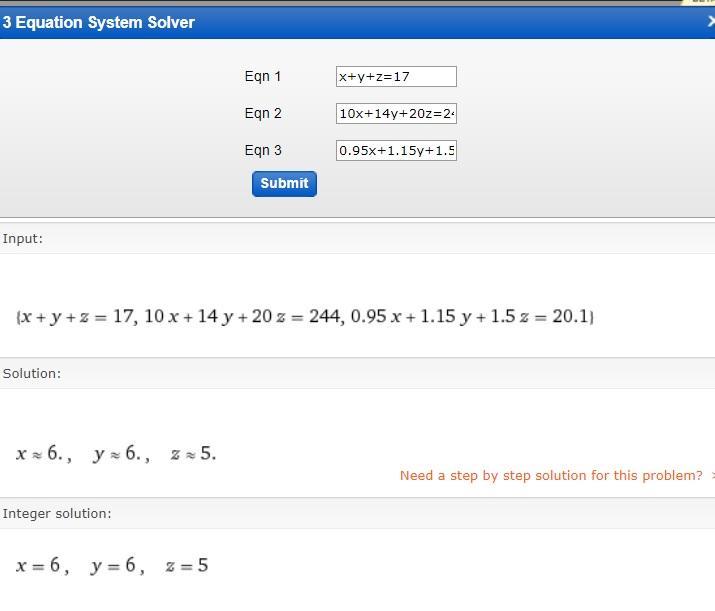Click the Integer solution section header
Screen dimensions: 715x611
[x=57, y=514]
